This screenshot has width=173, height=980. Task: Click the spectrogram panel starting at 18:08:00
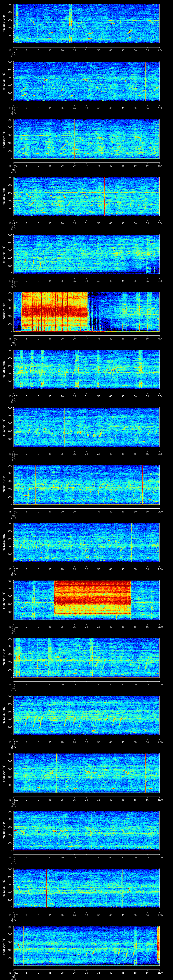pyautogui.click(x=86, y=427)
